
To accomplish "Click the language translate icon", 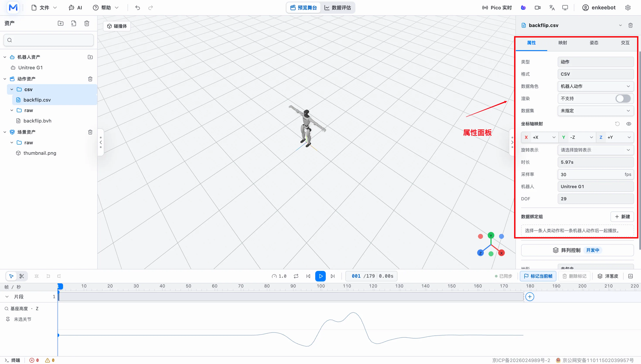I will point(552,7).
